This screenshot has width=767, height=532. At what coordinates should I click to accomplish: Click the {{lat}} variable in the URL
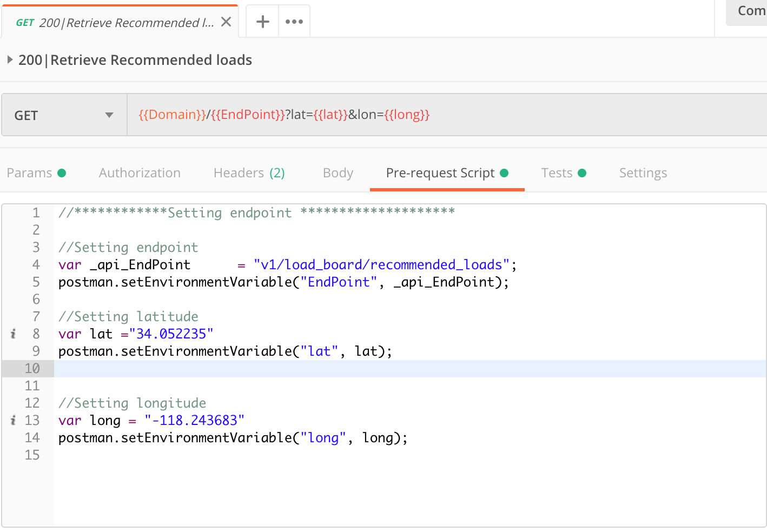[330, 115]
